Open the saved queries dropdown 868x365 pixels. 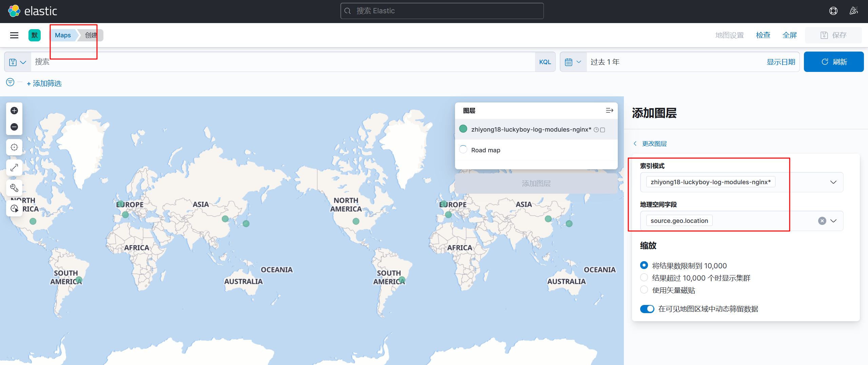[18, 62]
